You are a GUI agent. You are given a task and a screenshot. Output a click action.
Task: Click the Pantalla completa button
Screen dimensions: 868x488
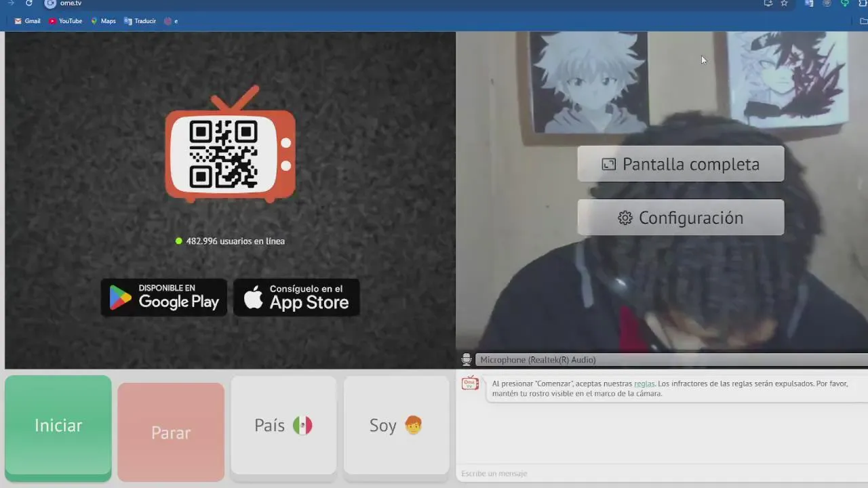pyautogui.click(x=681, y=164)
